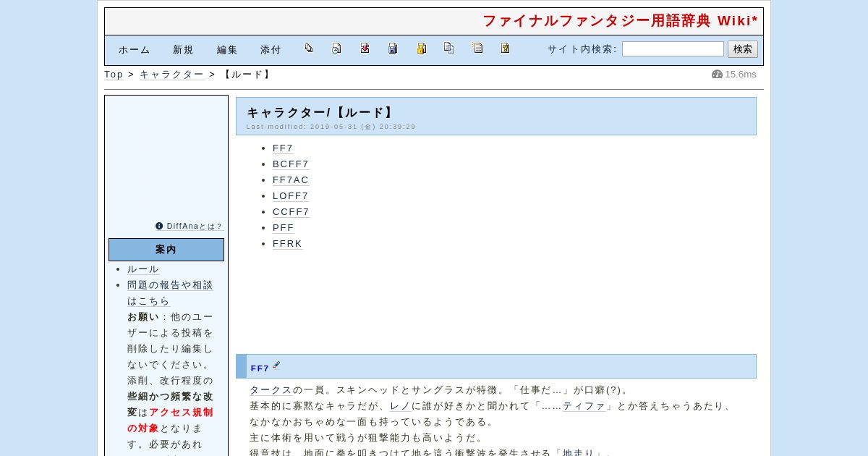Click the blue FF7 section heading link
This screenshot has height=456, width=868.
point(260,368)
